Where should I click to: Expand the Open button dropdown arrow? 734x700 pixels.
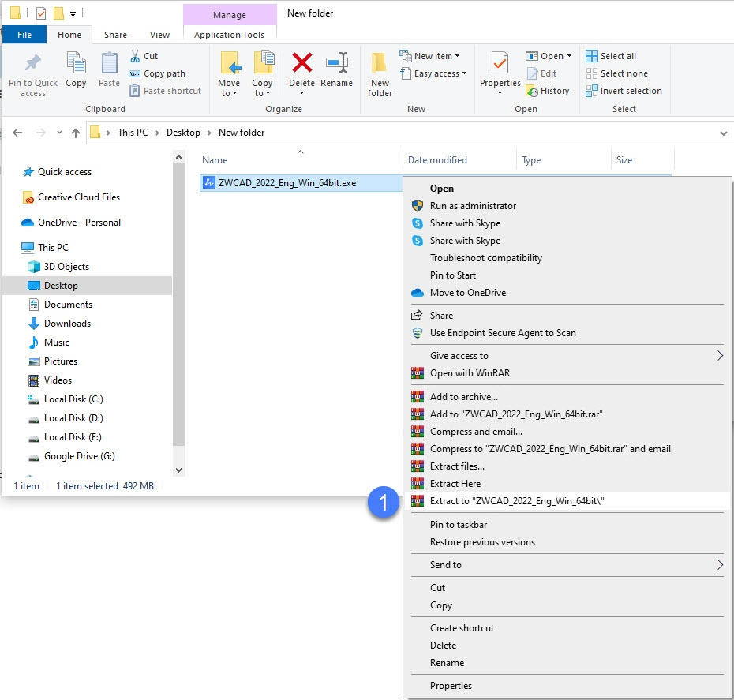pyautogui.click(x=569, y=56)
